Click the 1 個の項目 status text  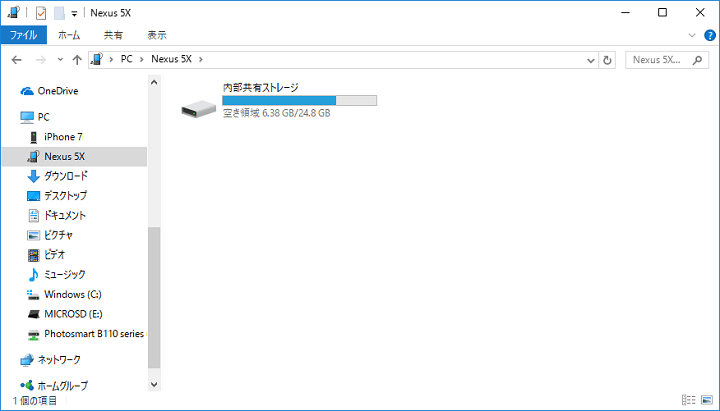point(34,400)
